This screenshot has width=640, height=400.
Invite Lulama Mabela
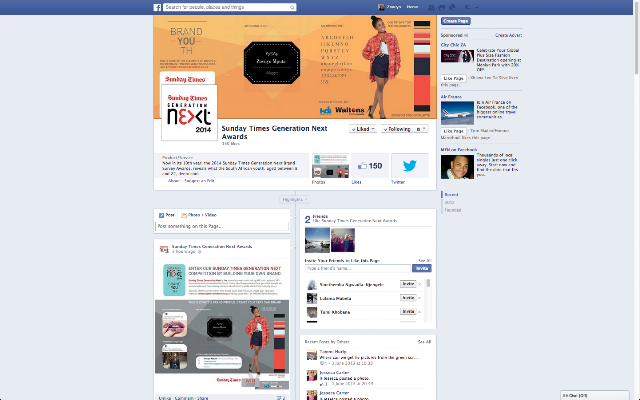(408, 298)
